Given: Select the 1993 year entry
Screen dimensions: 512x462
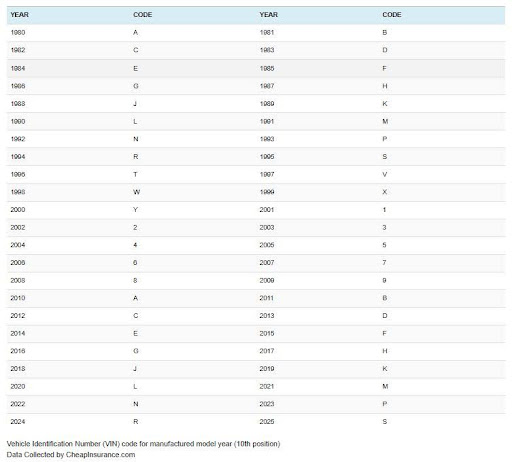Looking at the screenshot, I should pos(267,139).
